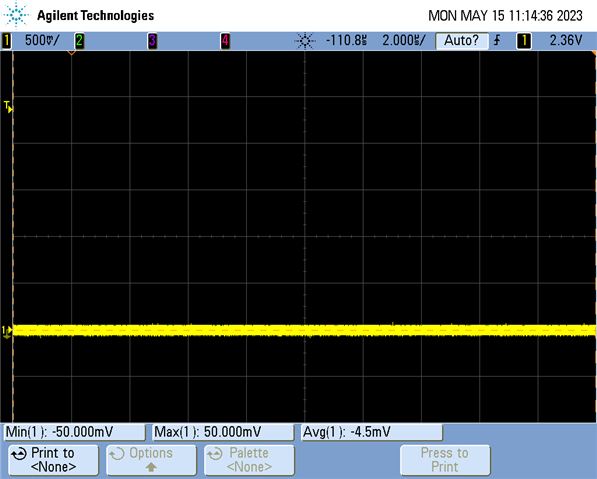Click the Agilent Technologies starburst logo
Image resolution: width=597 pixels, height=479 pixels.
(x=16, y=15)
